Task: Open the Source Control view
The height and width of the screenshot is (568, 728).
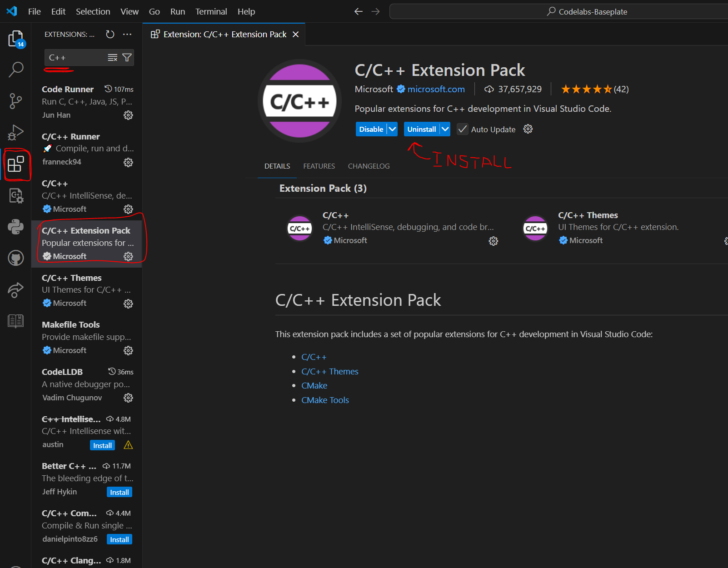Action: pyautogui.click(x=16, y=101)
